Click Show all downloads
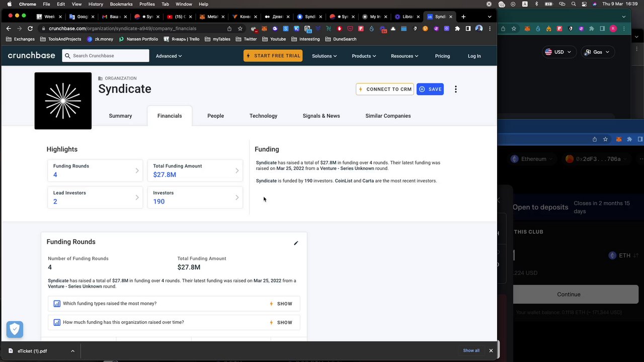 coord(471,350)
